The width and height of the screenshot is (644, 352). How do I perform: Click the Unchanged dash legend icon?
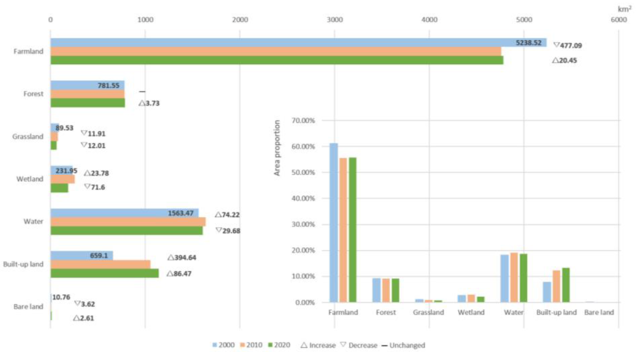click(x=384, y=346)
